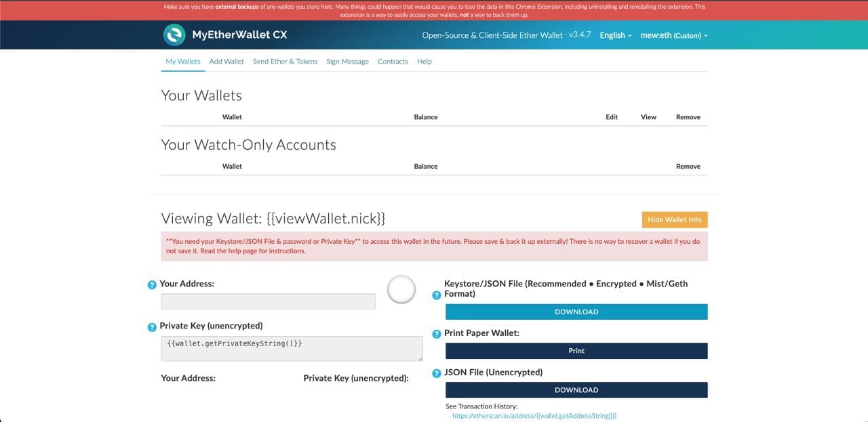Click the MyEtherWallet logo icon
Screen dimensions: 868x422
(175, 34)
